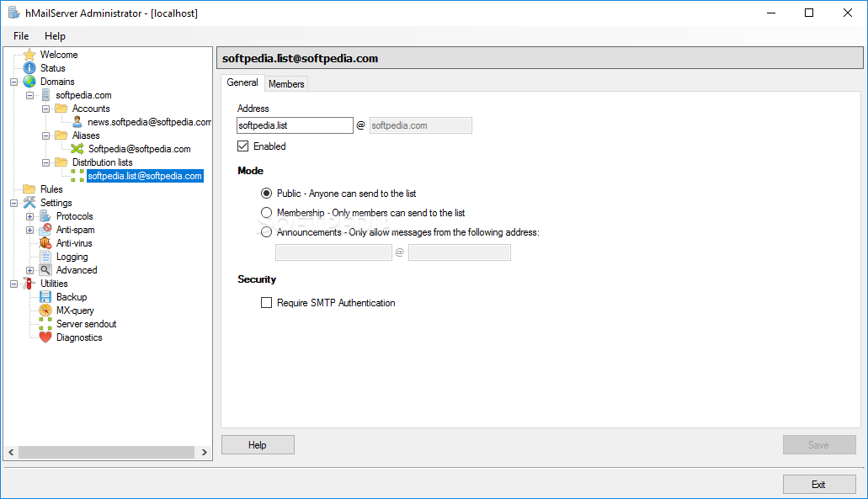This screenshot has height=499, width=868.
Task: Switch to the Members tab
Action: [x=286, y=84]
